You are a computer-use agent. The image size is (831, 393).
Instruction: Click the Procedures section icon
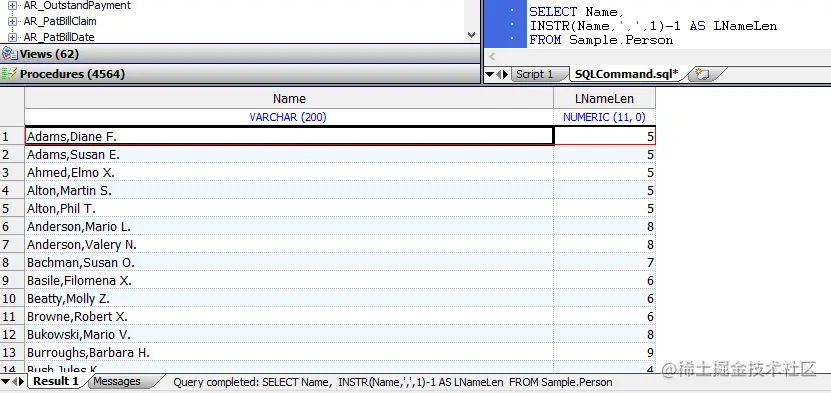click(9, 74)
